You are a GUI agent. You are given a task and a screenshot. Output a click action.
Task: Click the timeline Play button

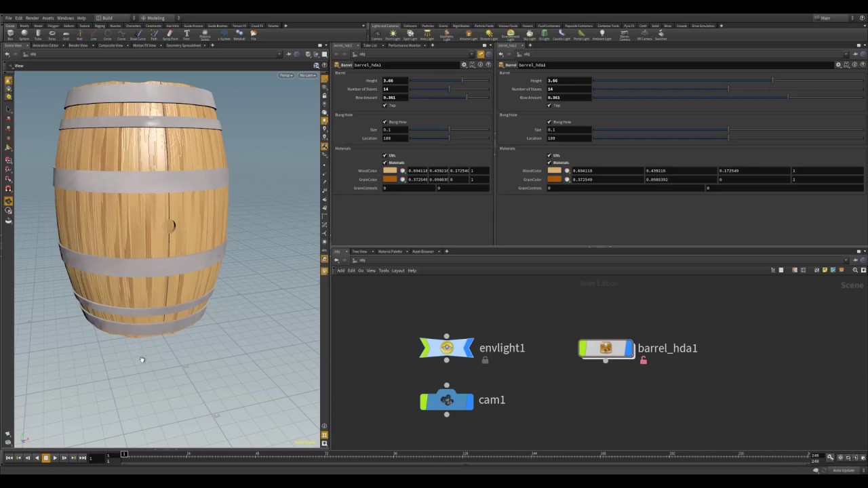click(x=55, y=458)
